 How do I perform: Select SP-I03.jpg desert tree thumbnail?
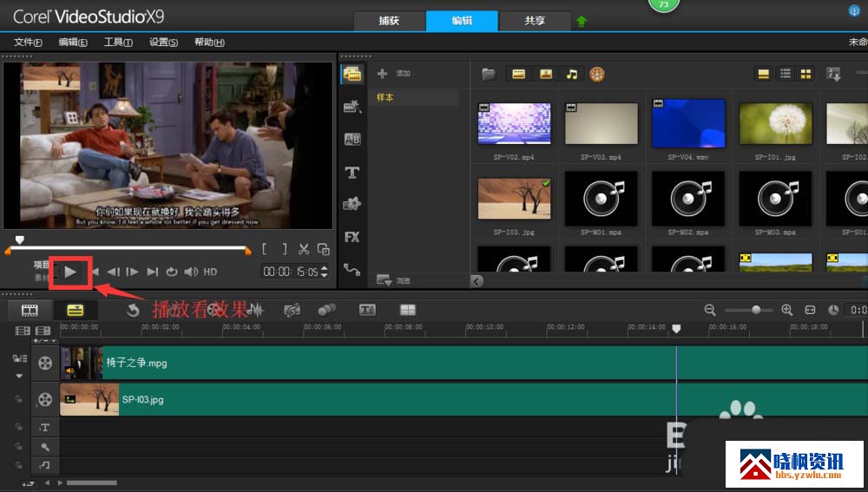click(x=514, y=200)
